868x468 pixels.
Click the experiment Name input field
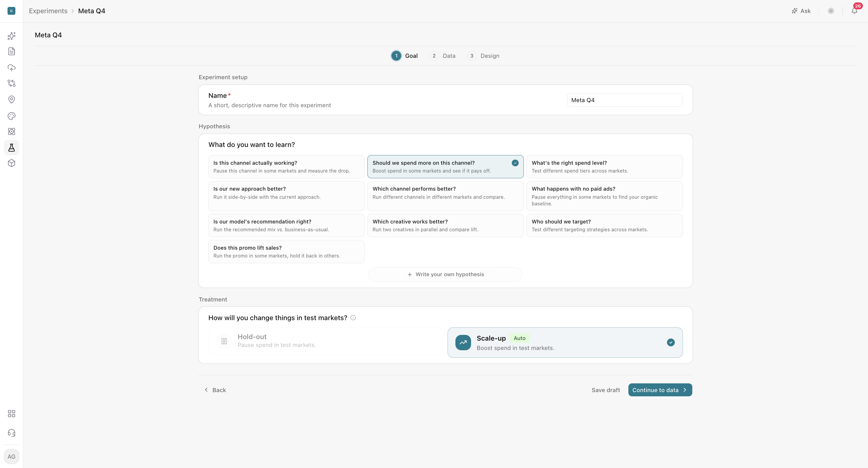tap(625, 100)
